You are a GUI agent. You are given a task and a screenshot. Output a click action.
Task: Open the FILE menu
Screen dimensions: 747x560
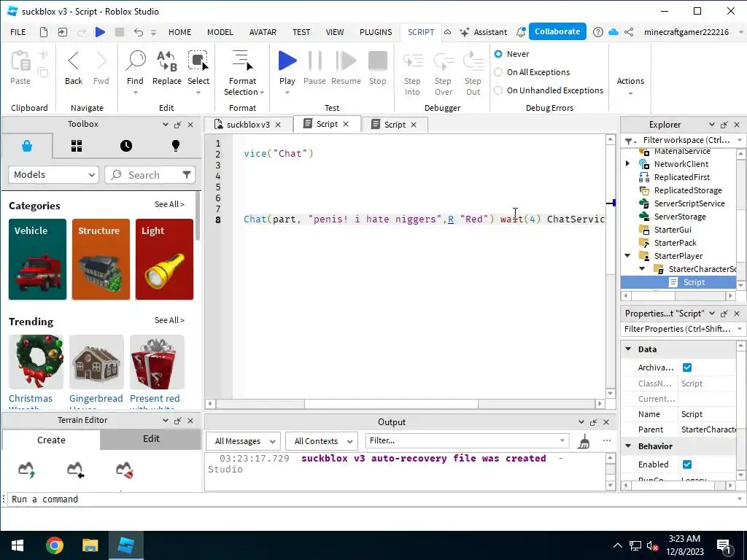pos(18,32)
